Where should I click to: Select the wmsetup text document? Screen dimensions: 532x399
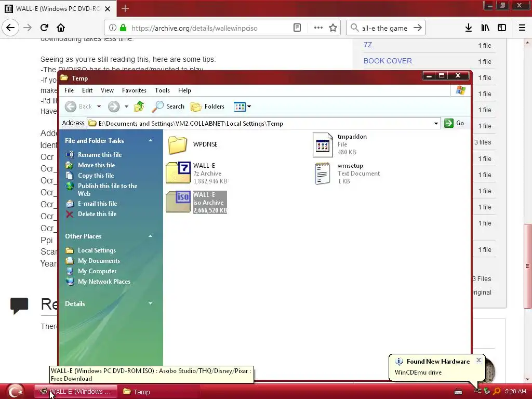[x=346, y=174]
